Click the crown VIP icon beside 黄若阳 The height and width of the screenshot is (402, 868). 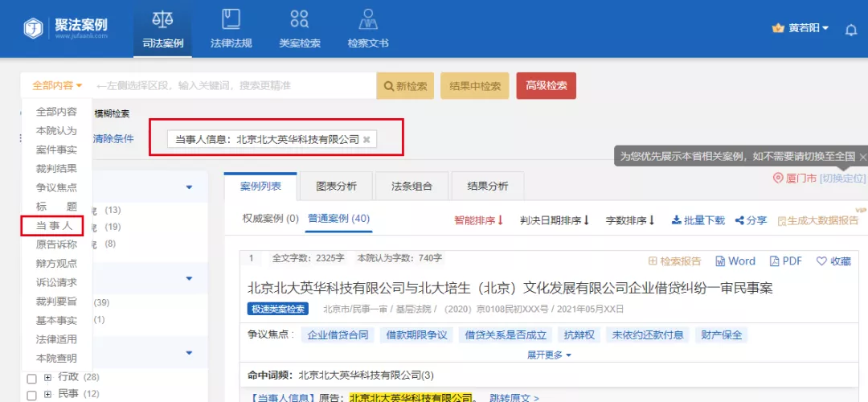779,27
